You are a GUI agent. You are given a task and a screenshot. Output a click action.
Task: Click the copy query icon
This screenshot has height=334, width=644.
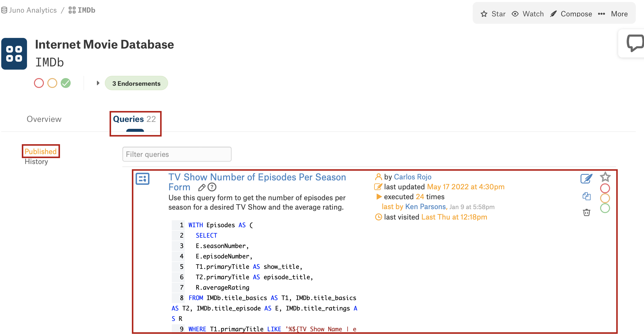tap(586, 196)
